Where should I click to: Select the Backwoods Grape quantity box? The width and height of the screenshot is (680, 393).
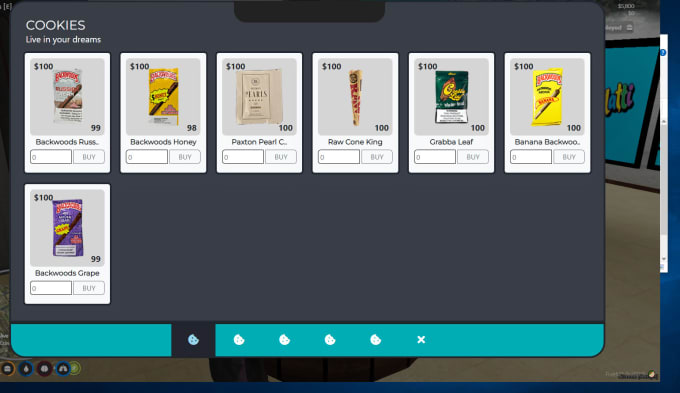tap(51, 288)
